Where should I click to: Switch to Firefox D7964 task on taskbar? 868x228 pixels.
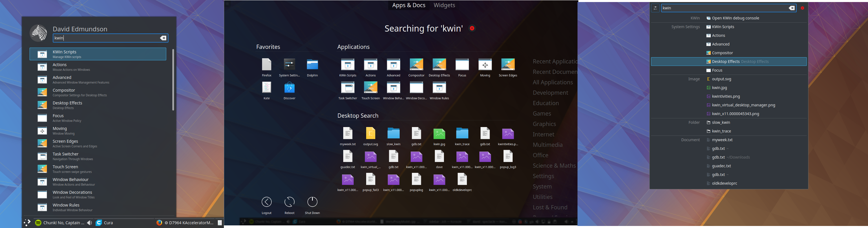pyautogui.click(x=185, y=222)
